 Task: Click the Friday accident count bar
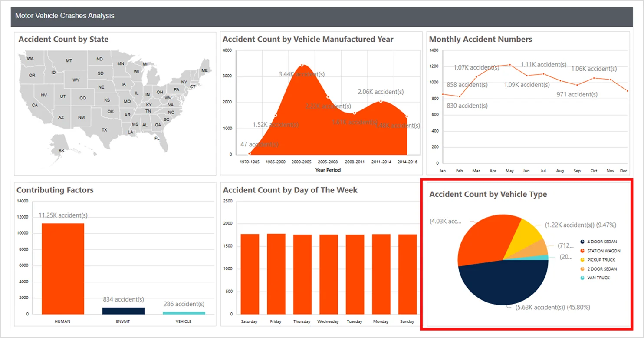(x=276, y=274)
